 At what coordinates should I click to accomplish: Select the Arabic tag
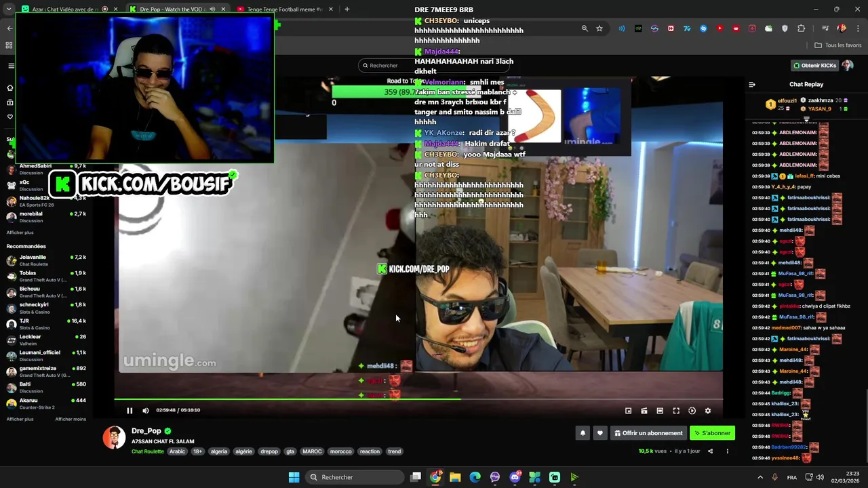tap(177, 451)
